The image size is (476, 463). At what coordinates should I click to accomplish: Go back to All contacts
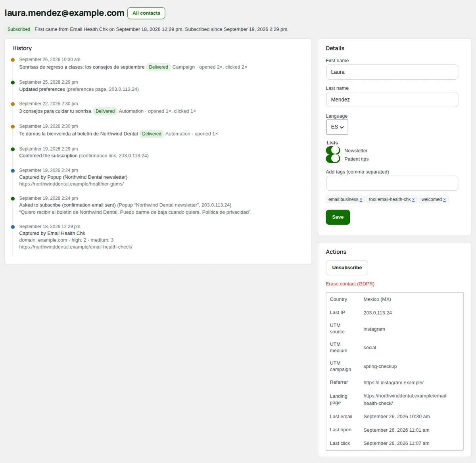point(146,13)
